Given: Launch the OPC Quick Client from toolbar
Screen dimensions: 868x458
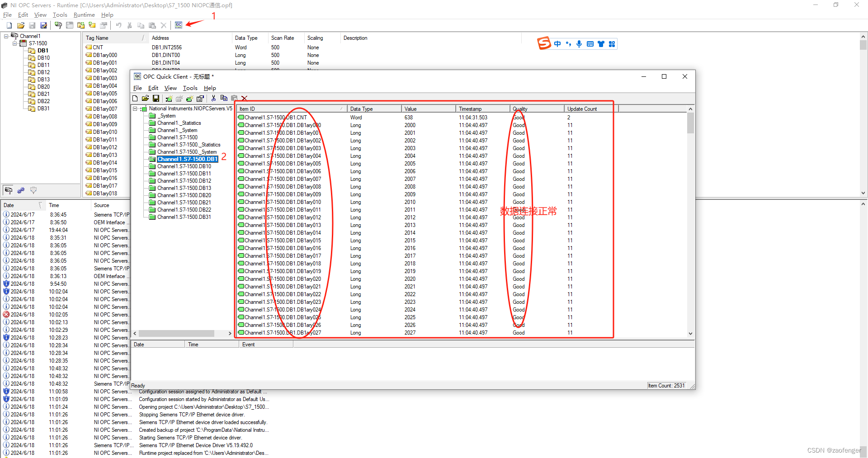Looking at the screenshot, I should pyautogui.click(x=179, y=25).
